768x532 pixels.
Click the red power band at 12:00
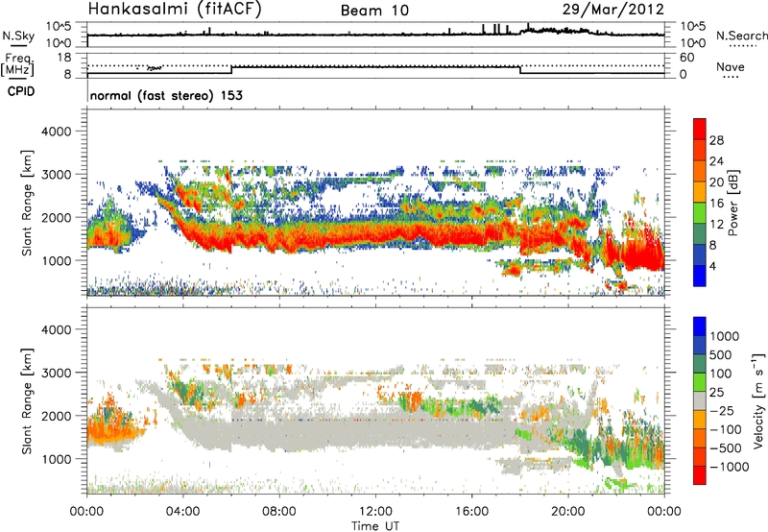[x=375, y=236]
